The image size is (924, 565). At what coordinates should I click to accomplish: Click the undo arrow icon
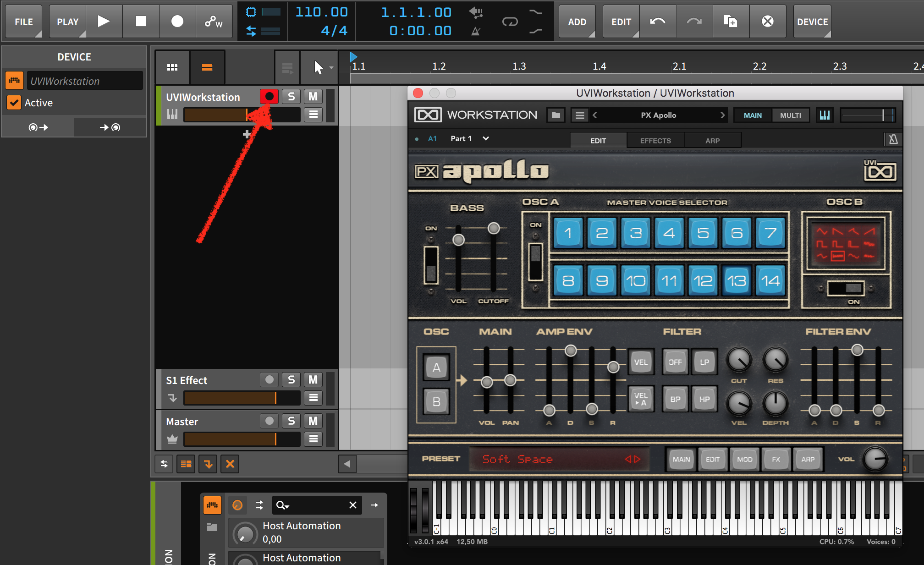658,21
